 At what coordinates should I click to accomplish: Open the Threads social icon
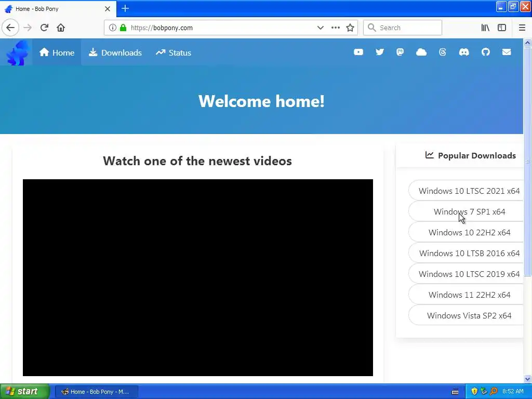pos(443,52)
